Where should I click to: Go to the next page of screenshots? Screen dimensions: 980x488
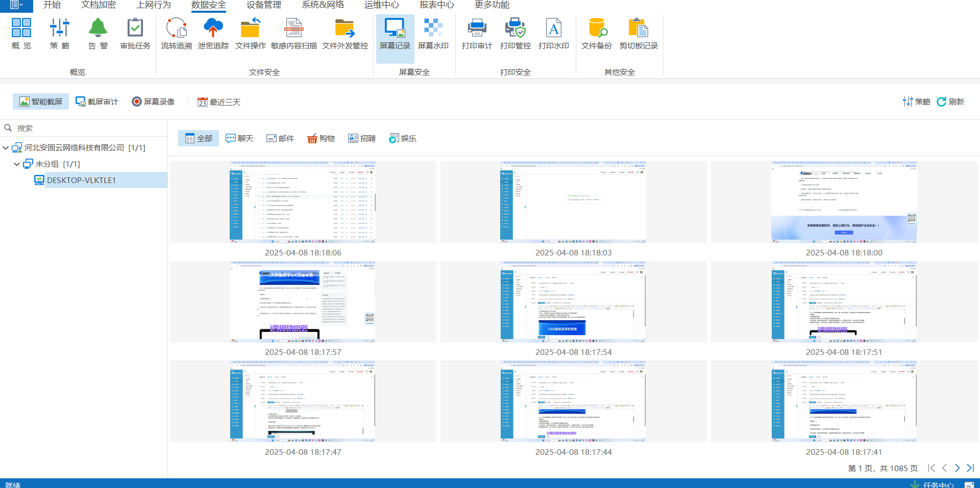pos(957,468)
